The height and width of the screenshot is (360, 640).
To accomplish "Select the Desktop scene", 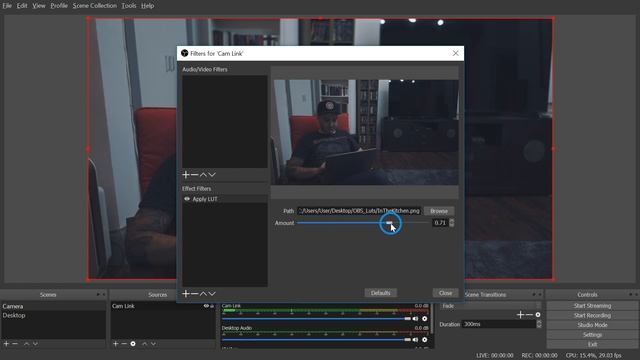I will [53, 316].
